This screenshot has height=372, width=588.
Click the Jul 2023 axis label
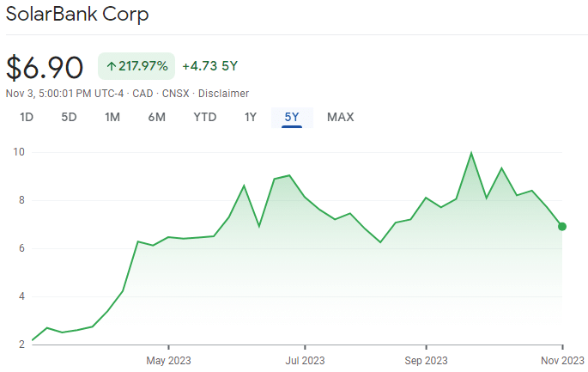tap(305, 361)
